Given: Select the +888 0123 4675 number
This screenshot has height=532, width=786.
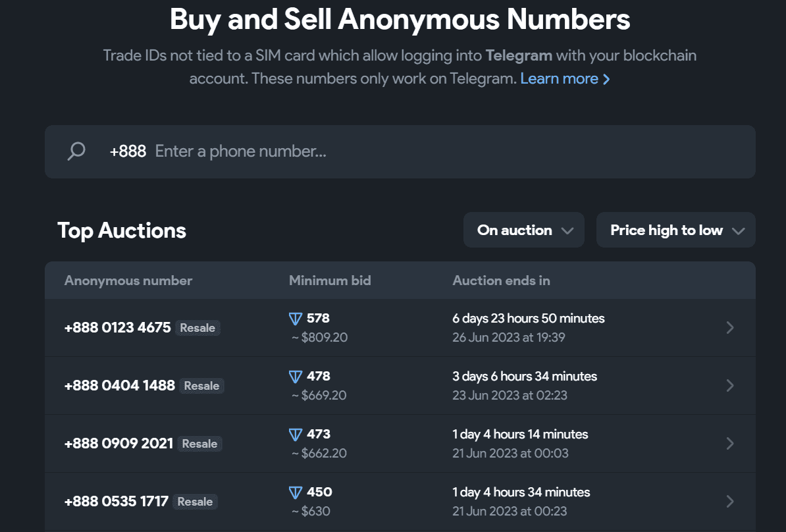Looking at the screenshot, I should 118,328.
